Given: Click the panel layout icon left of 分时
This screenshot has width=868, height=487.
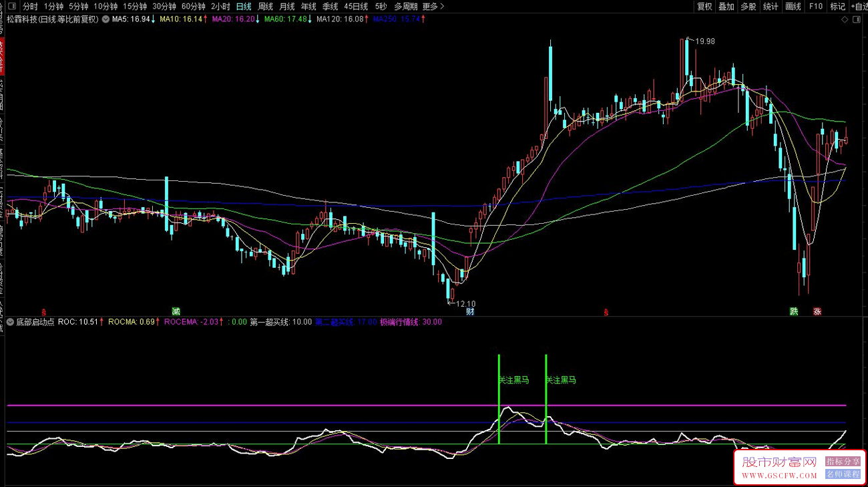Looking at the screenshot, I should pyautogui.click(x=11, y=7).
